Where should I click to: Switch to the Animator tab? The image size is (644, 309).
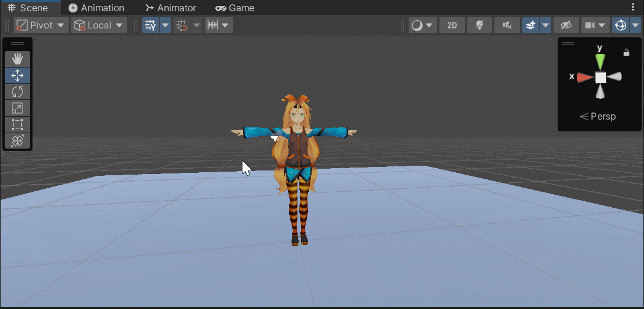(x=171, y=8)
